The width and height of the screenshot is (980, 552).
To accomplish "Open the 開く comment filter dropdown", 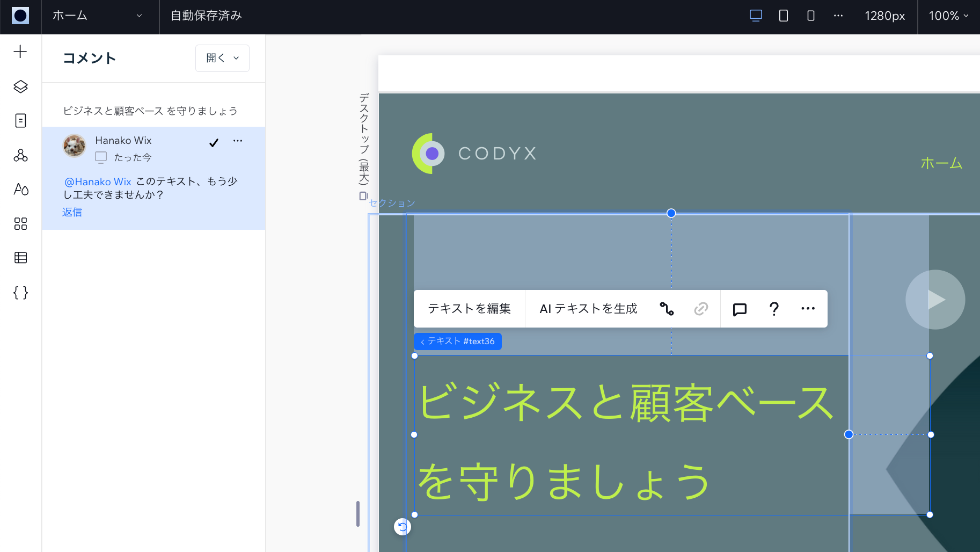I will (x=222, y=58).
